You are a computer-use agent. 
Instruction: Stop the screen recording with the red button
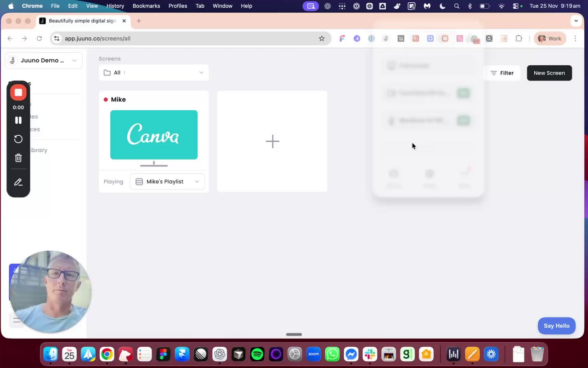pos(18,92)
